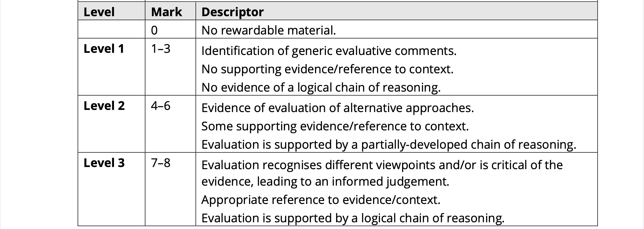Click "supported by a logical chain of reasoning" line
This screenshot has width=644, height=229.
[353, 218]
